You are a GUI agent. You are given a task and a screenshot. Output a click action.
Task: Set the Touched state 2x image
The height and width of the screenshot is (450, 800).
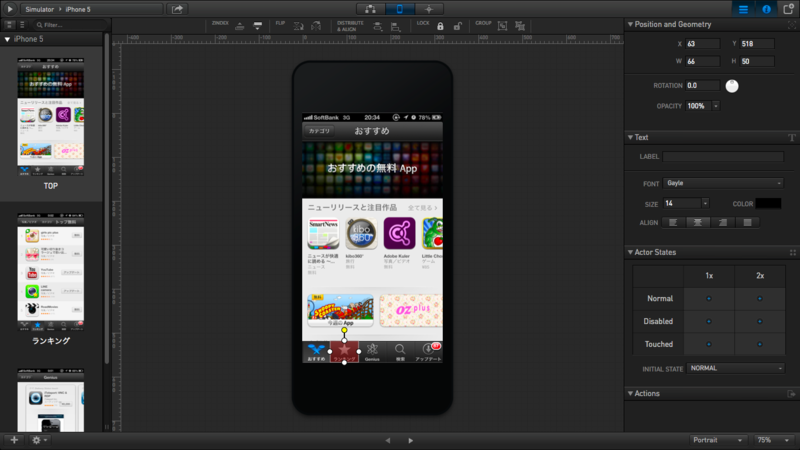click(760, 344)
